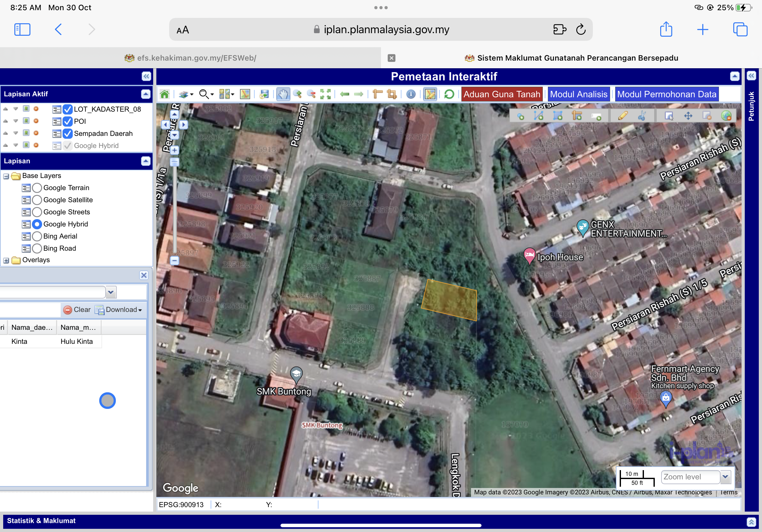Click the green Home icon in map toolbar
This screenshot has width=762, height=532.
click(x=165, y=94)
